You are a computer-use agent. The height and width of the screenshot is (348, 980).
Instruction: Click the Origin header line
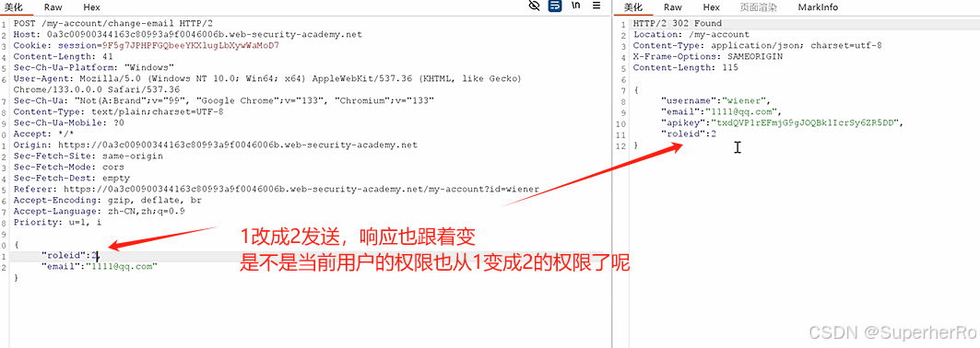pos(215,145)
